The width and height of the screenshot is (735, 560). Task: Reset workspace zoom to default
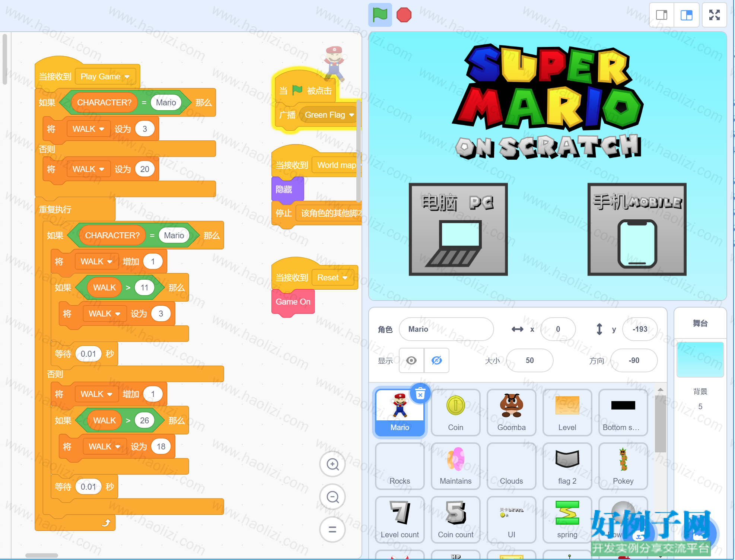click(332, 529)
